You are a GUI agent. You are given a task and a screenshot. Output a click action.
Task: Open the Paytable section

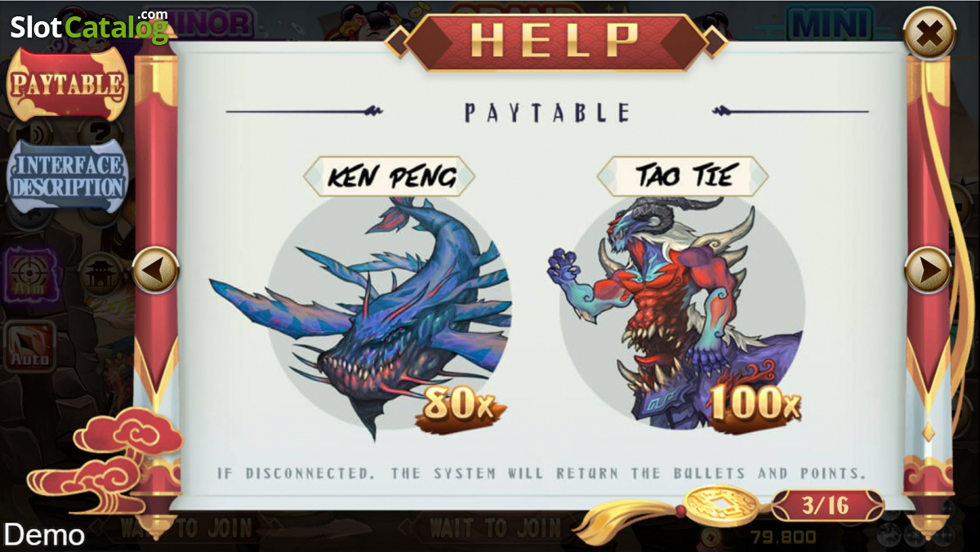pyautogui.click(x=67, y=84)
